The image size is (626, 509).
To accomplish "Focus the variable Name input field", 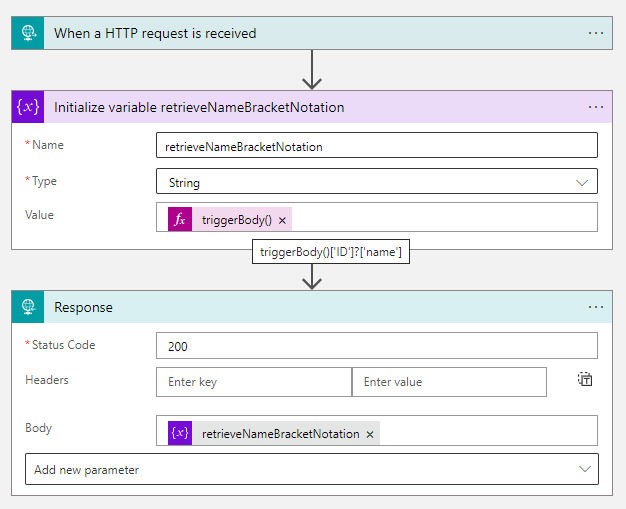I will click(x=377, y=145).
